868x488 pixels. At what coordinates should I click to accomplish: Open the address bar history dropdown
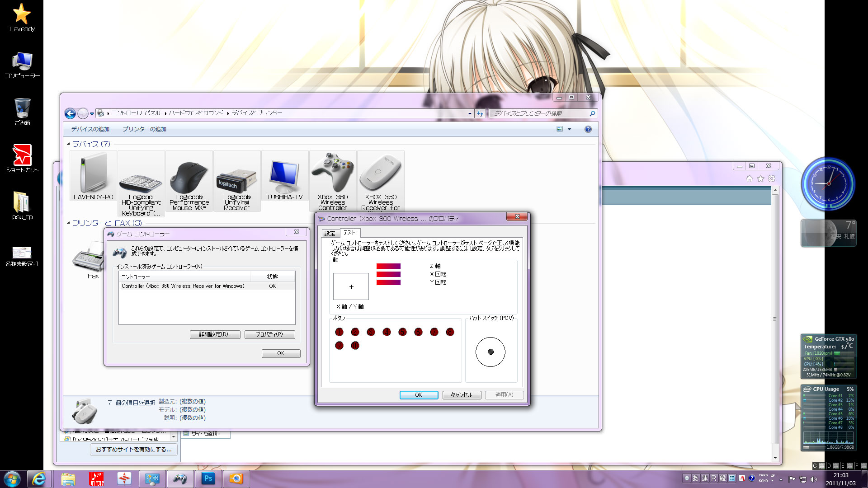pyautogui.click(x=470, y=114)
